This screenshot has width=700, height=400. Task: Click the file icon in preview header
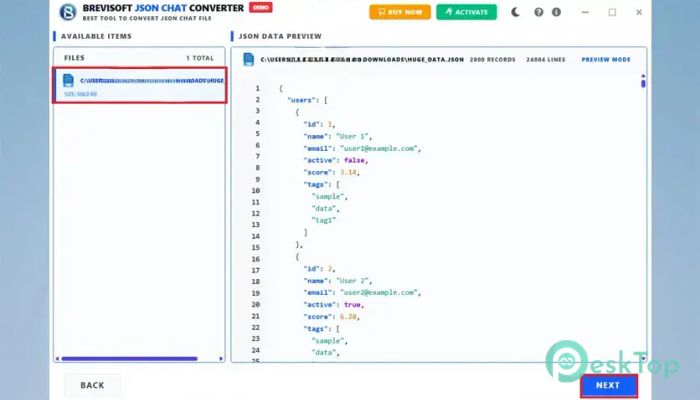click(249, 59)
